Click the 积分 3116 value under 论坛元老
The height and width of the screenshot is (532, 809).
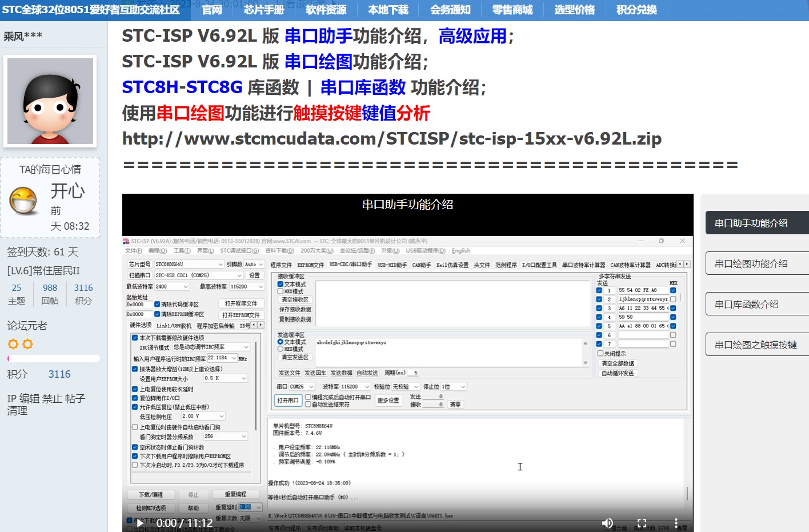coord(59,374)
